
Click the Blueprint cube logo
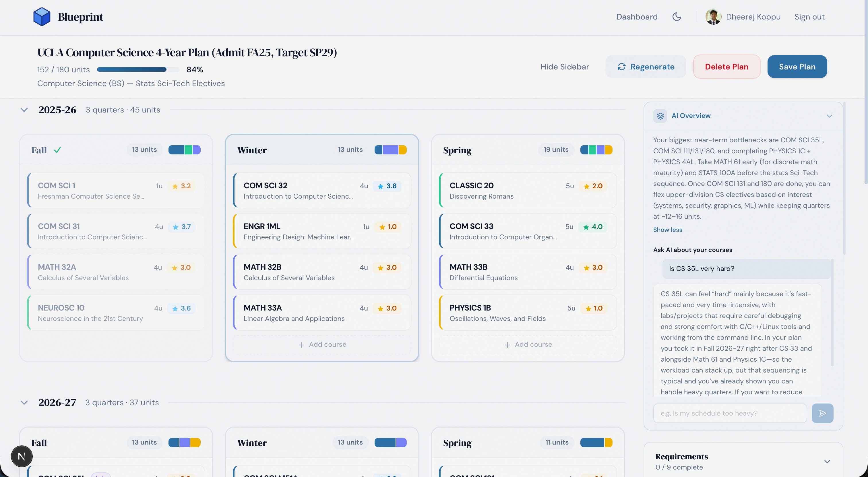point(42,17)
